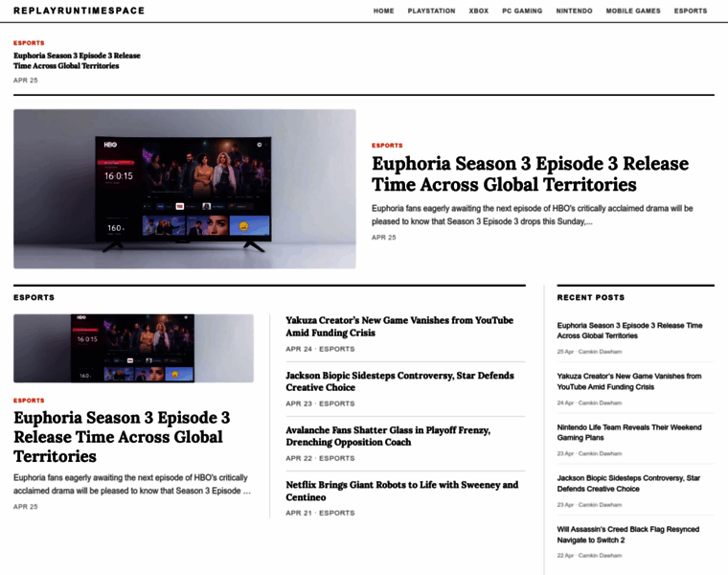Click the ESPORTS tag next to APR 24
The width and height of the screenshot is (728, 575).
click(336, 349)
